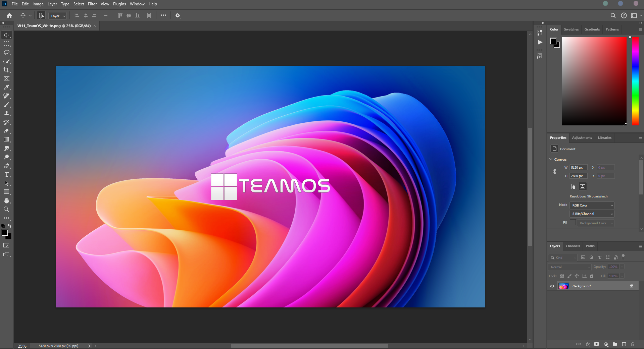Select the Rectangle shape tool
644x349 pixels.
click(x=6, y=192)
